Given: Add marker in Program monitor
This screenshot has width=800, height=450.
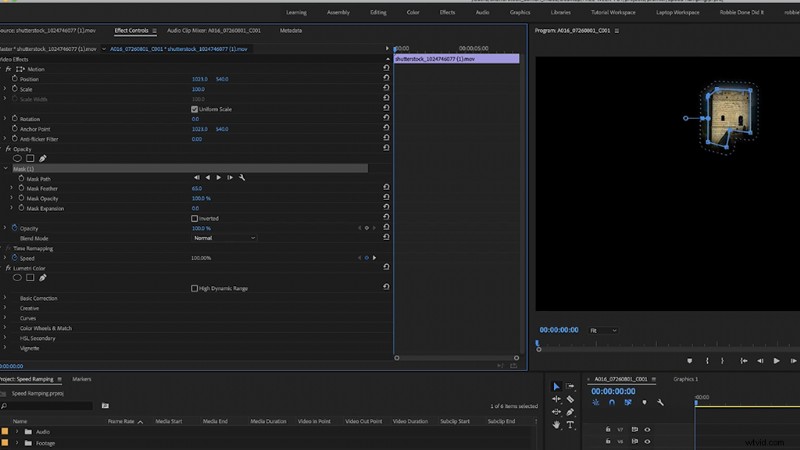Looking at the screenshot, I should click(x=690, y=361).
